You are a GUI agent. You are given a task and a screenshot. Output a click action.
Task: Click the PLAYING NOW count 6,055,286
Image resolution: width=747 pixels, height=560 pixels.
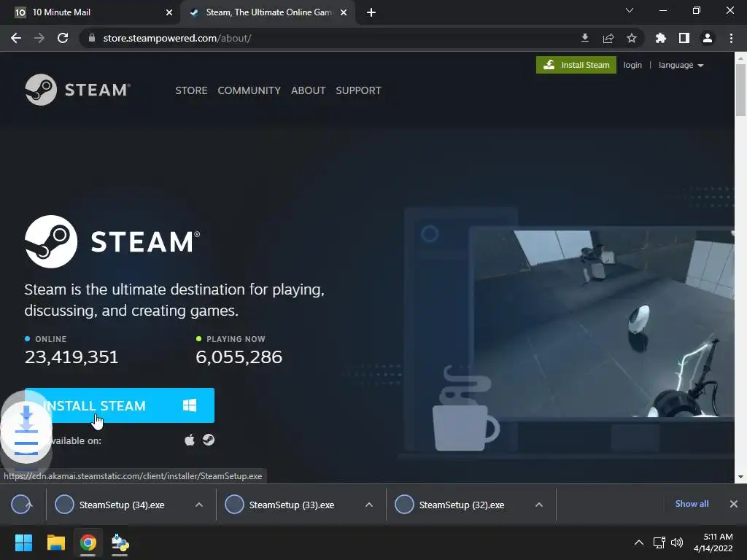[239, 357]
